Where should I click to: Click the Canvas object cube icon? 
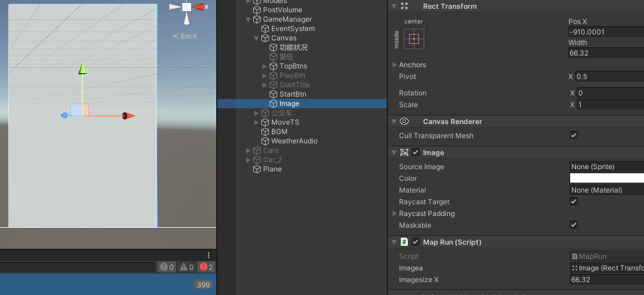coord(265,38)
